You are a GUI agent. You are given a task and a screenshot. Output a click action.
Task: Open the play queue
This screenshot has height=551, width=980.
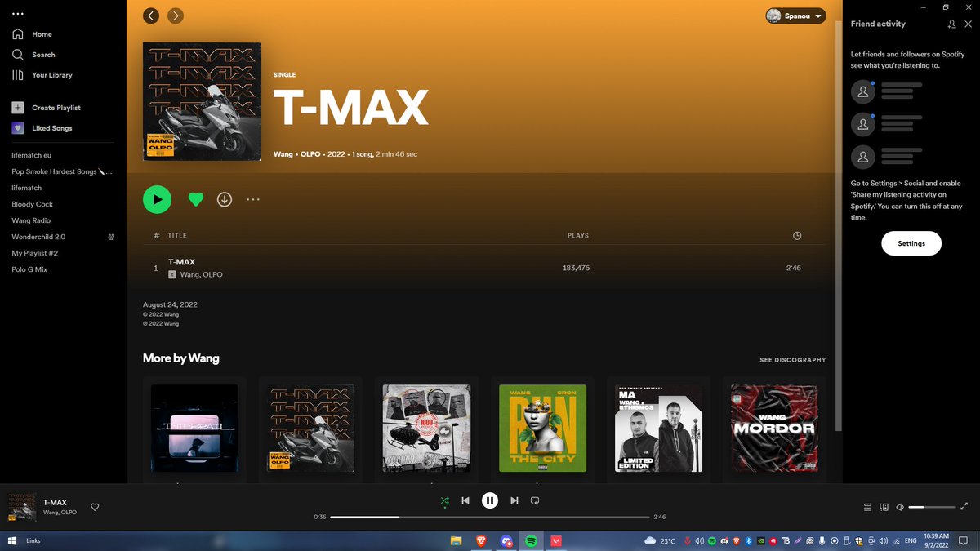coord(867,507)
